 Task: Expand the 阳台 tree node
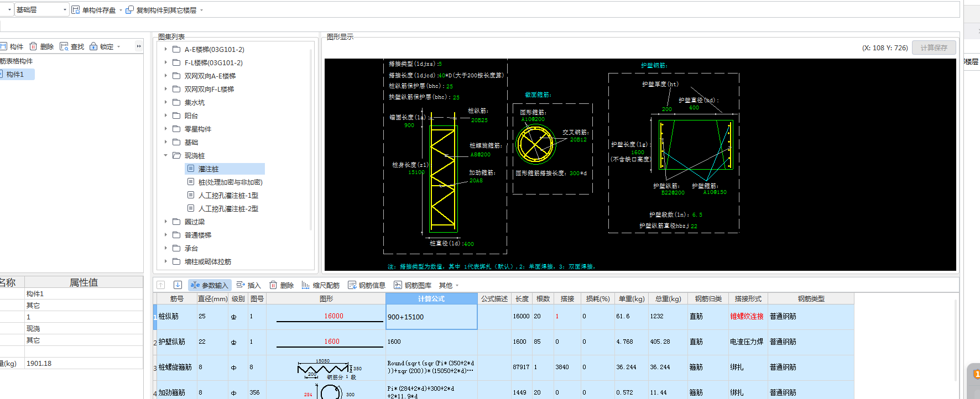pos(165,116)
